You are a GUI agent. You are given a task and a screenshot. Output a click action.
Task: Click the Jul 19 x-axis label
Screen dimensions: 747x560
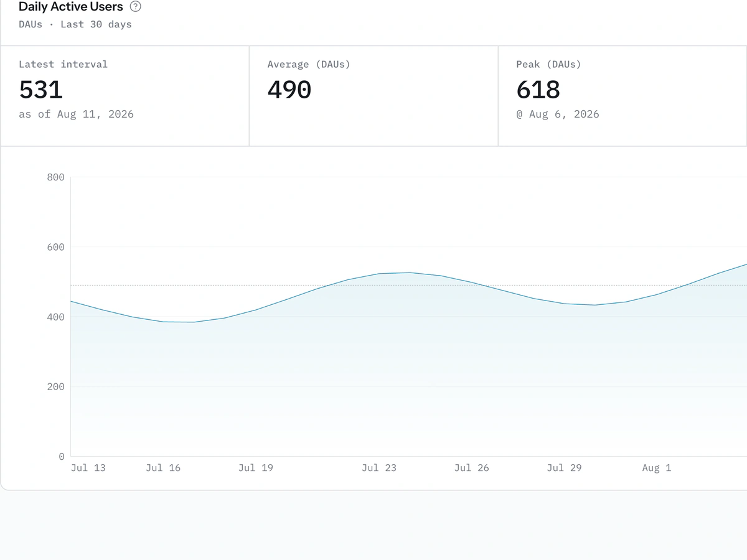point(256,468)
